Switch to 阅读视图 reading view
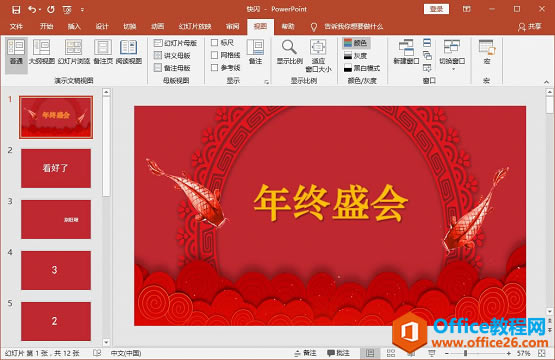This screenshot has height=360, width=555. click(129, 53)
